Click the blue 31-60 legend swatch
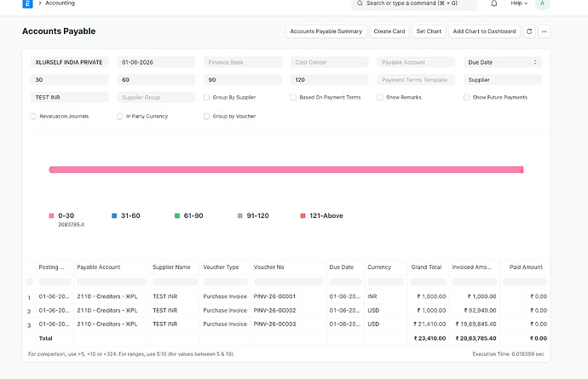This screenshot has height=379, width=588. tap(114, 216)
